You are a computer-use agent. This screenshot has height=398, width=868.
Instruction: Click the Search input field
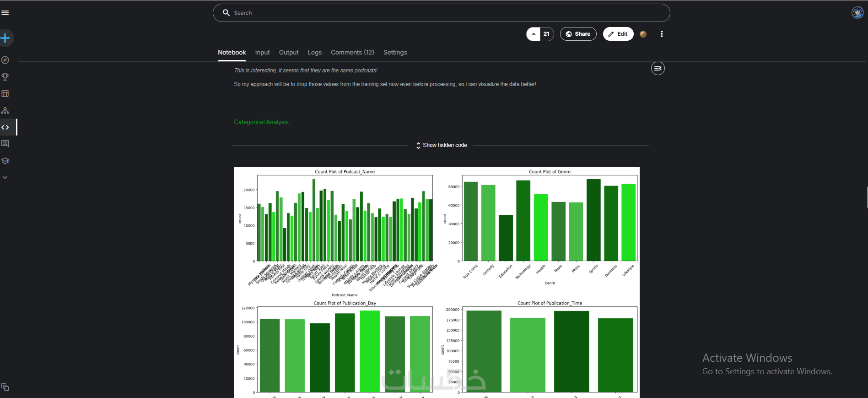441,13
